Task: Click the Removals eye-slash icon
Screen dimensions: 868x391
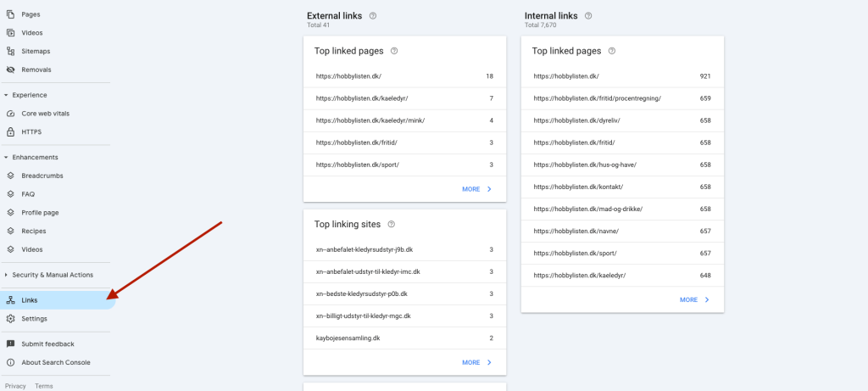Action: [10, 70]
